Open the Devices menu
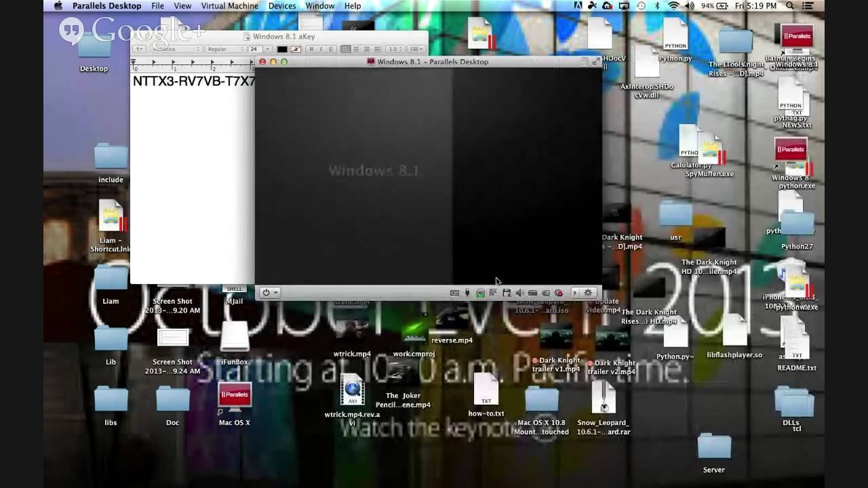This screenshot has width=868, height=488. tap(282, 5)
